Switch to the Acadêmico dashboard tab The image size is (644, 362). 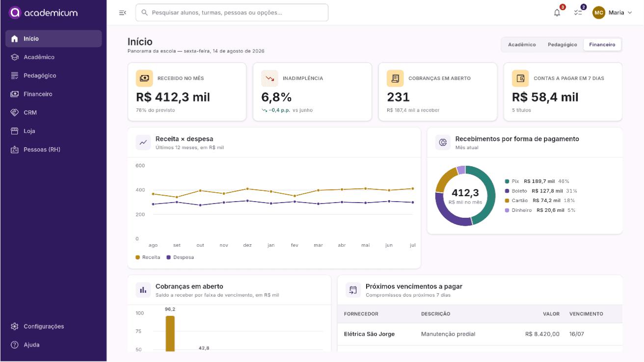(522, 45)
